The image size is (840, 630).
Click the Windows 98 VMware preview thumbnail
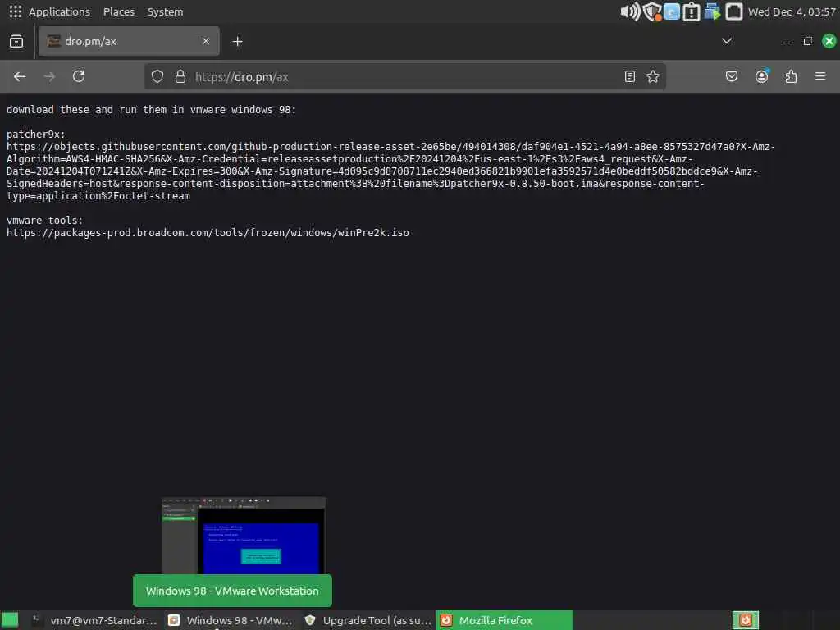coord(244,536)
